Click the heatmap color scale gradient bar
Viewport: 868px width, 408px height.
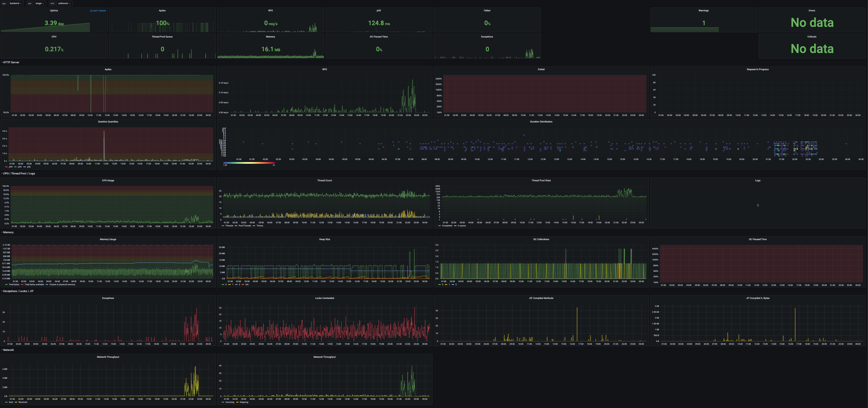coord(249,163)
